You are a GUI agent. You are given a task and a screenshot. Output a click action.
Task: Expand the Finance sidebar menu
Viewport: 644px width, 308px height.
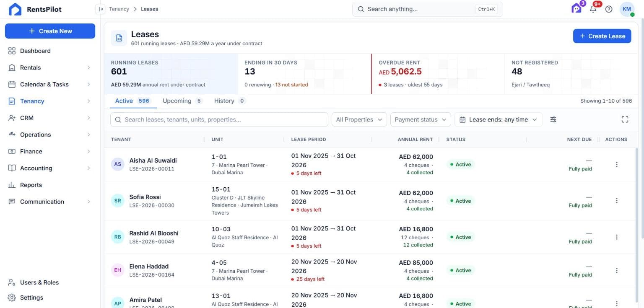pos(49,151)
